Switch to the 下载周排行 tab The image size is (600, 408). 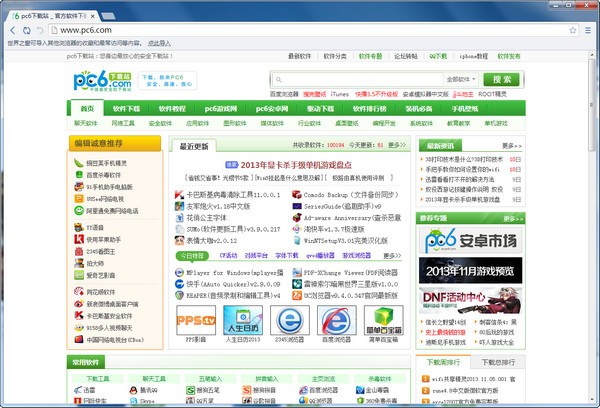(443, 362)
